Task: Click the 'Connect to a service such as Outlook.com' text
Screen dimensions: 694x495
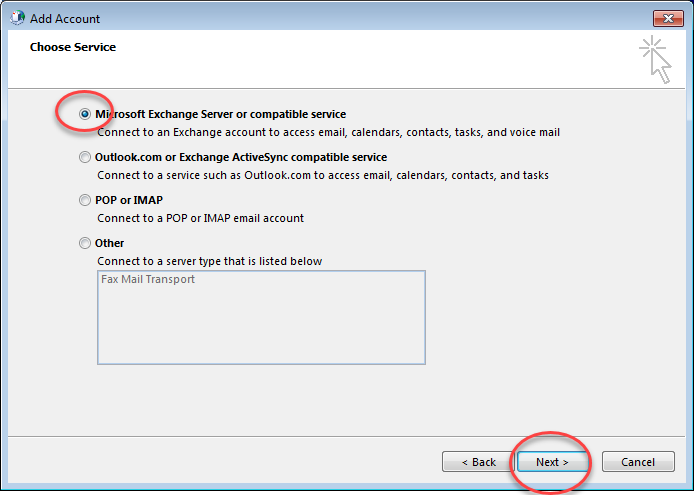Action: point(323,175)
